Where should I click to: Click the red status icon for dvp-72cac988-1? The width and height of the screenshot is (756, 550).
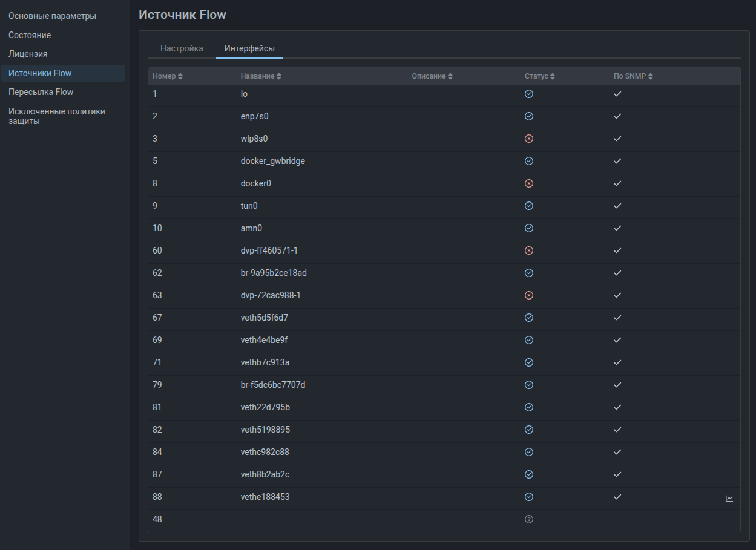529,295
